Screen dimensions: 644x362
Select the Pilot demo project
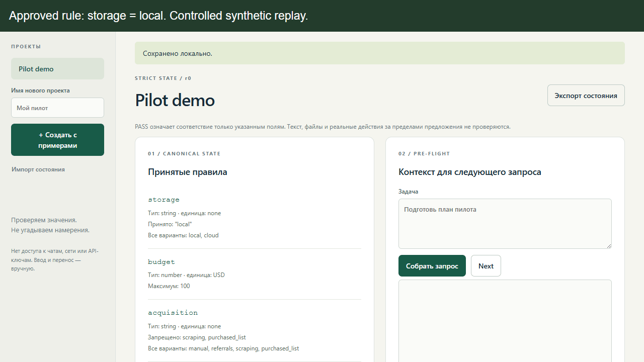tap(57, 69)
